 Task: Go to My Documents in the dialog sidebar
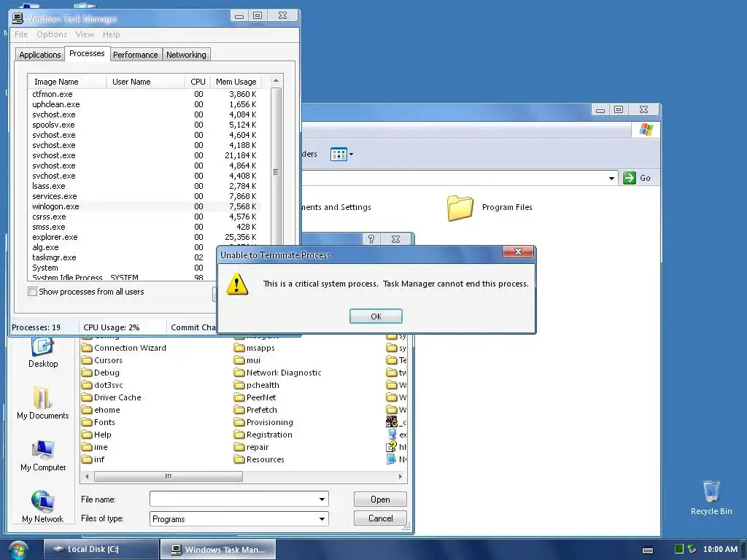coord(43,403)
